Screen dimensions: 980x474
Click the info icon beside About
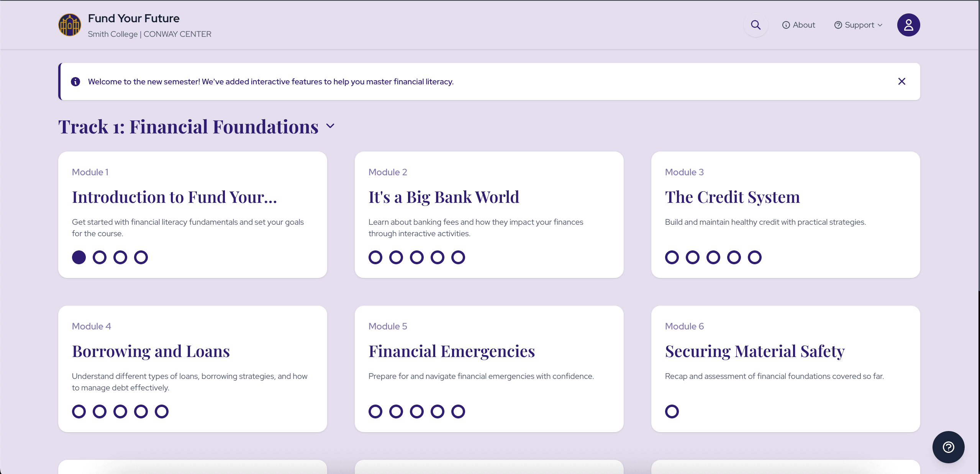pyautogui.click(x=786, y=25)
